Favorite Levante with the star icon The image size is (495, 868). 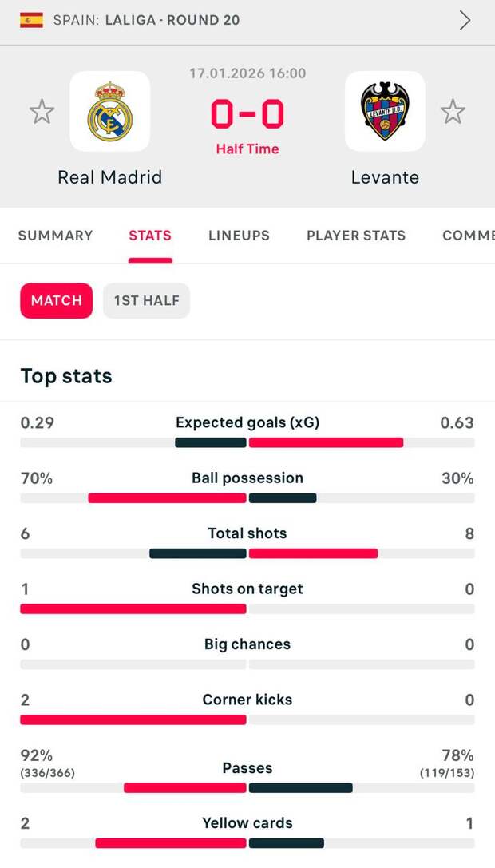pyautogui.click(x=453, y=112)
